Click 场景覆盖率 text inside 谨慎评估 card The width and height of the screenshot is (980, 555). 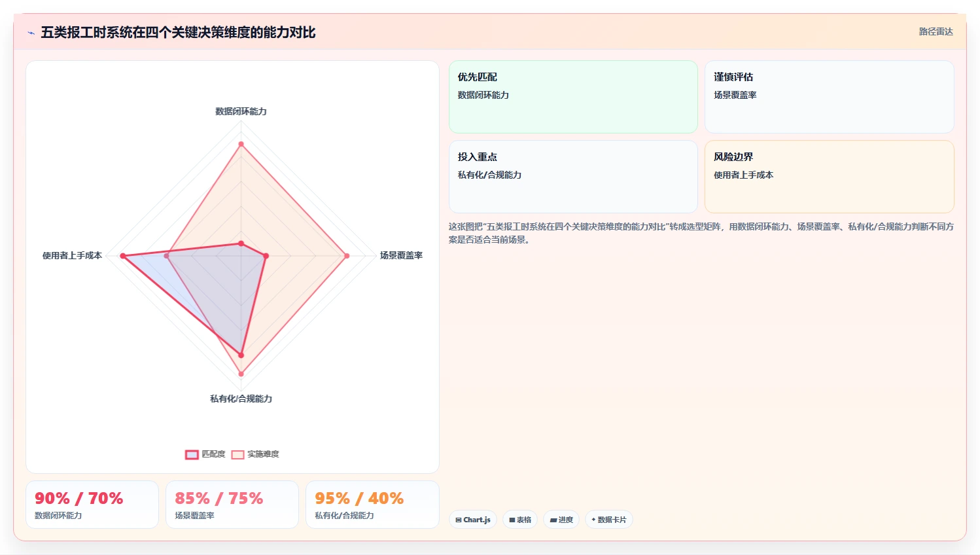[735, 95]
